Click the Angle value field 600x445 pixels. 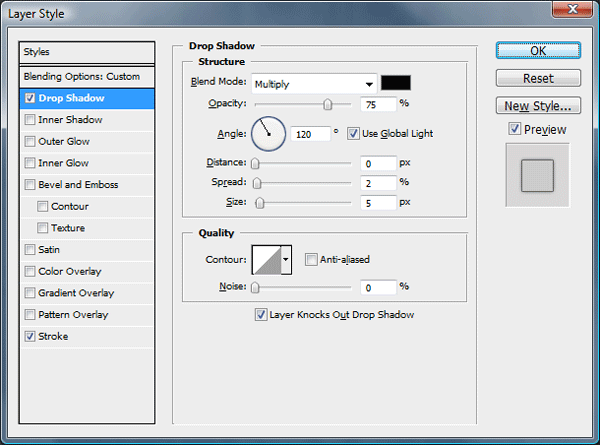click(310, 134)
